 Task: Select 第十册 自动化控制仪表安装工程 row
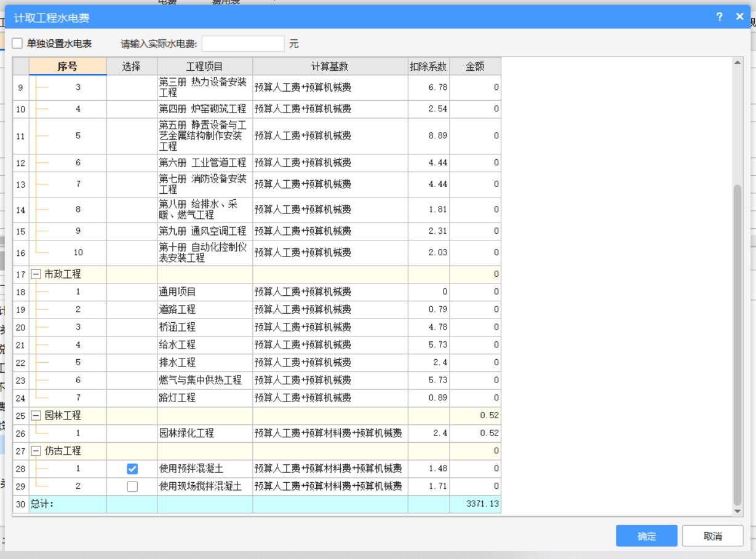(257, 253)
